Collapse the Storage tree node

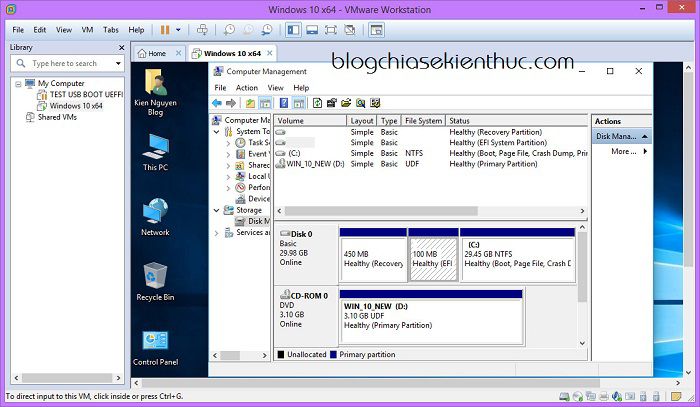tap(217, 210)
